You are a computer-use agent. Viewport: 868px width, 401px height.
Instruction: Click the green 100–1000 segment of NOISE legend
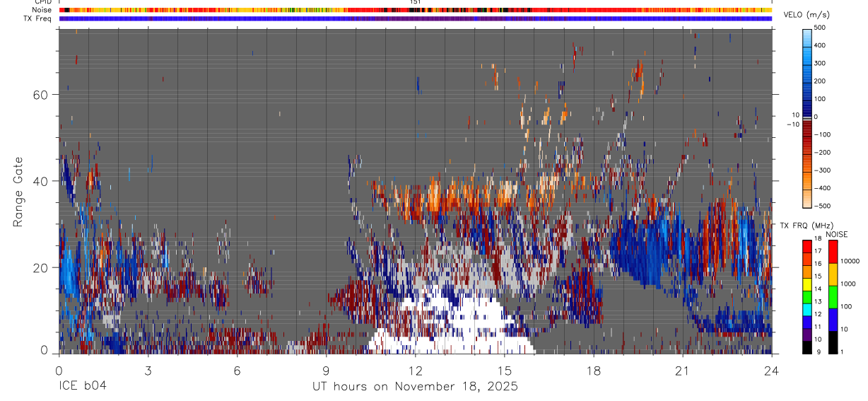coord(833,296)
